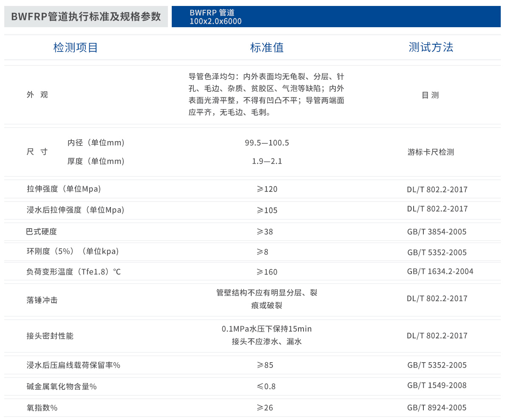This screenshot has width=505, height=420.
Task: Click the 游标卡尺检测 cell
Action: [431, 152]
